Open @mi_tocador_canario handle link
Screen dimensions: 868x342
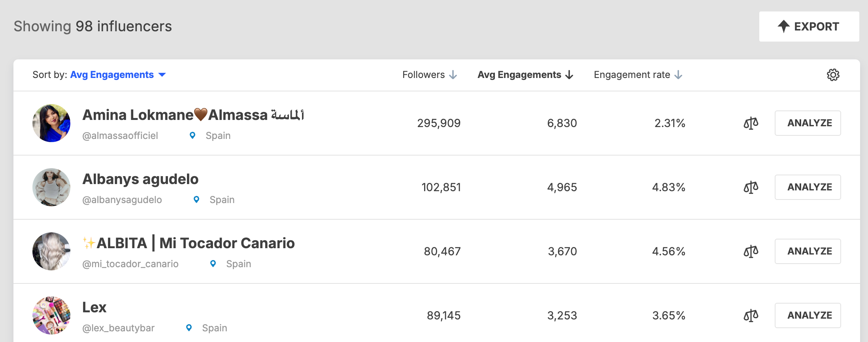tap(130, 264)
